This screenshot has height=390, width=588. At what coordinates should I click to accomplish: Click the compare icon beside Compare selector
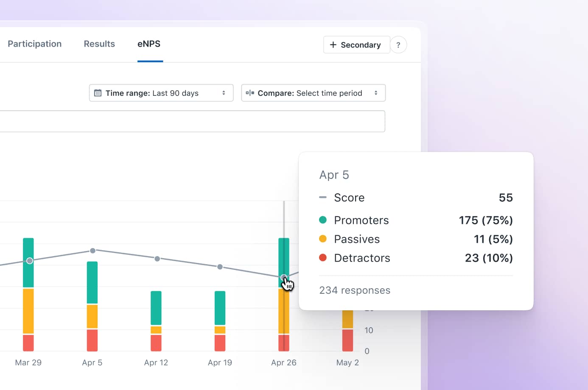[x=249, y=93]
